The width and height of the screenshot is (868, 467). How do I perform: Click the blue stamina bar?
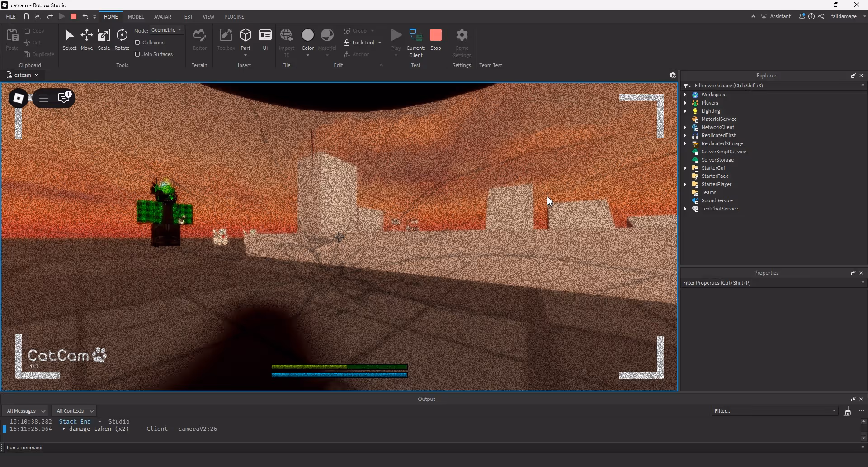click(340, 375)
